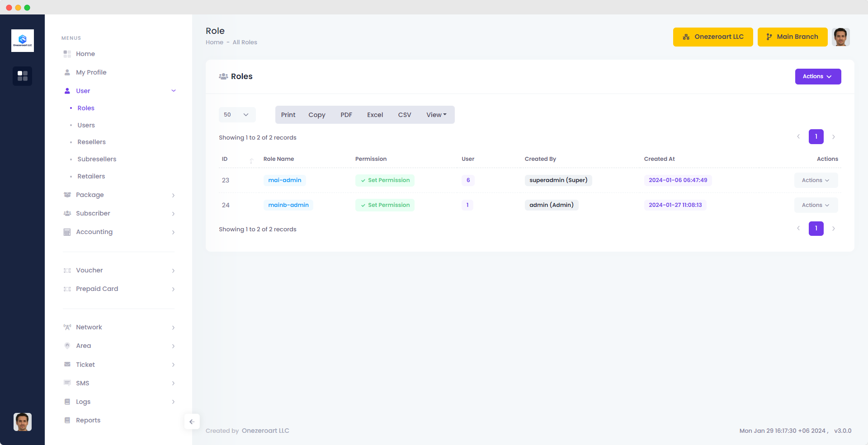Click the Reports icon in sidebar
This screenshot has width=868, height=445.
point(67,420)
